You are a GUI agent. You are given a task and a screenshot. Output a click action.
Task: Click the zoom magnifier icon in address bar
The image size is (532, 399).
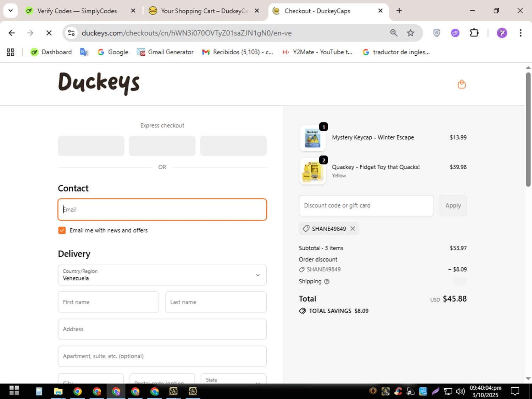click(394, 33)
